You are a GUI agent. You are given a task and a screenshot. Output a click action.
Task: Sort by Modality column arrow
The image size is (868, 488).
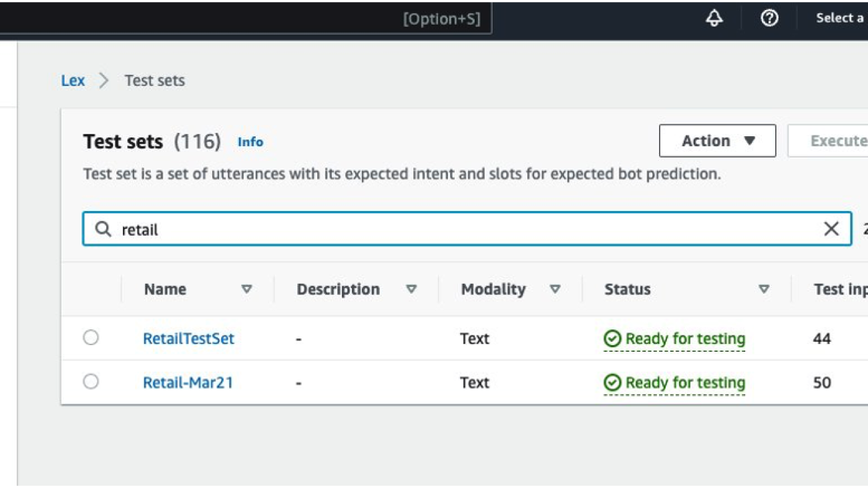point(555,290)
